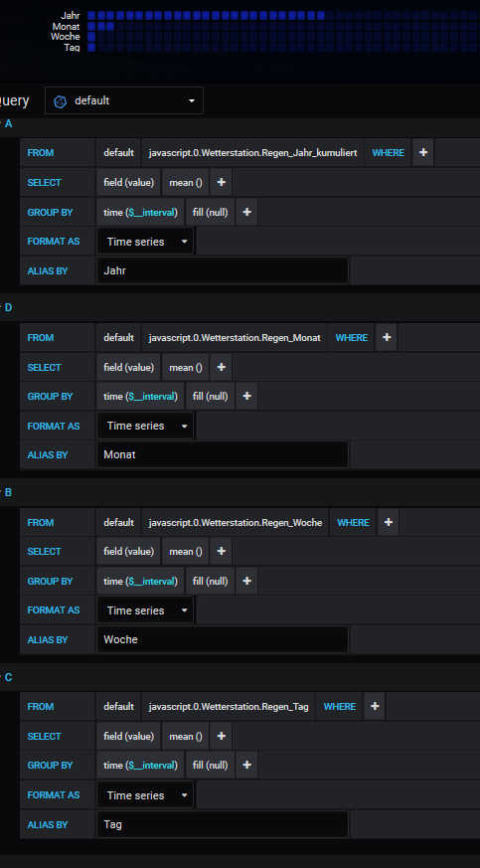Add SELECT function plus in query C
Image resolution: width=480 pixels, height=868 pixels.
(221, 736)
